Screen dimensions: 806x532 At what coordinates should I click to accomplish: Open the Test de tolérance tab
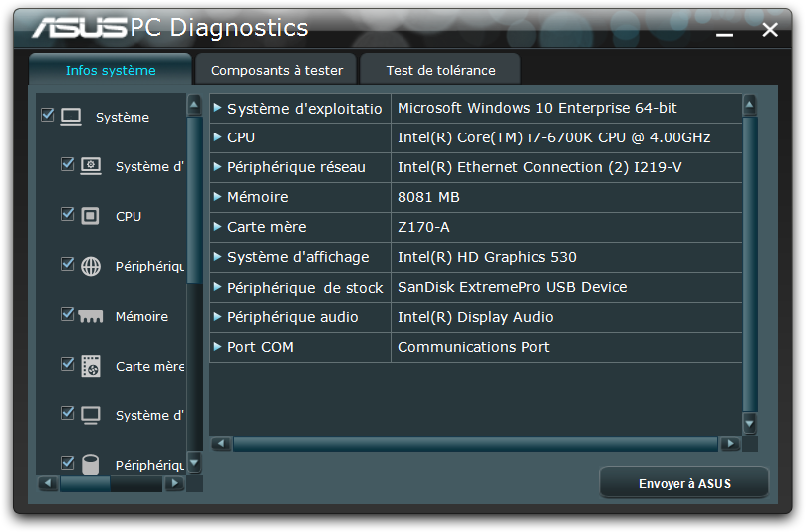point(440,70)
